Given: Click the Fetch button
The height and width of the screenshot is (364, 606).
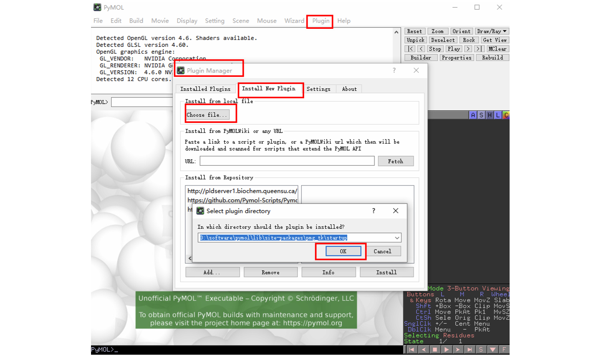Looking at the screenshot, I should 396,161.
